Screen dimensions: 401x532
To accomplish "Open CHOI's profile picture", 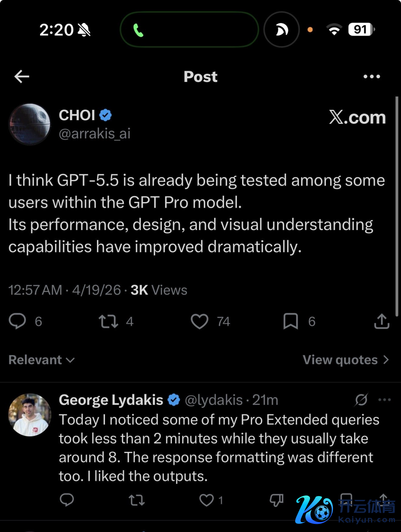I will pos(30,124).
